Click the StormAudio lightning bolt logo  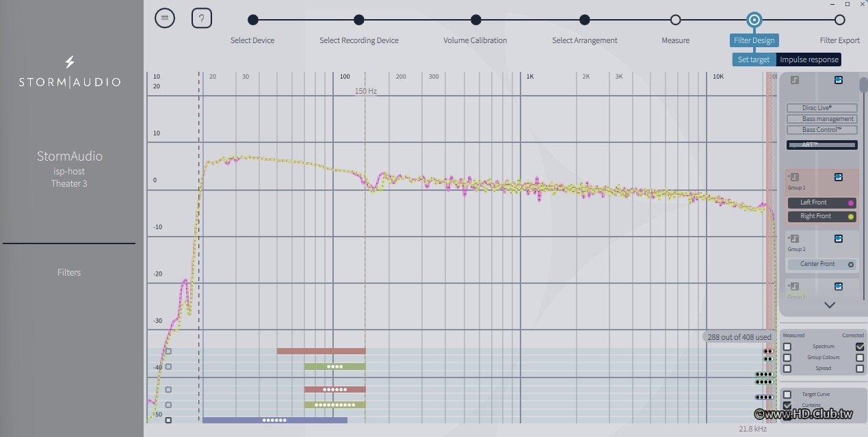tap(69, 63)
